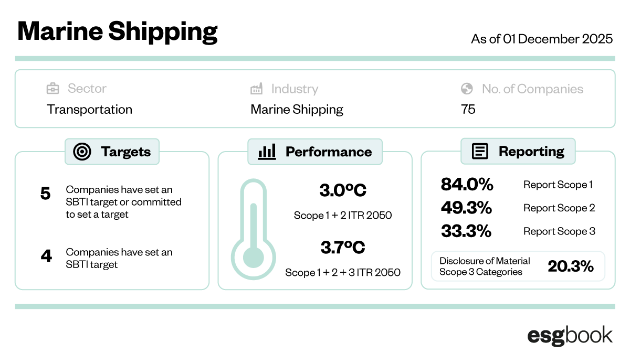Viewport: 630px width, 364px height.
Task: Click the briefcase Sector icon
Action: (x=52, y=89)
